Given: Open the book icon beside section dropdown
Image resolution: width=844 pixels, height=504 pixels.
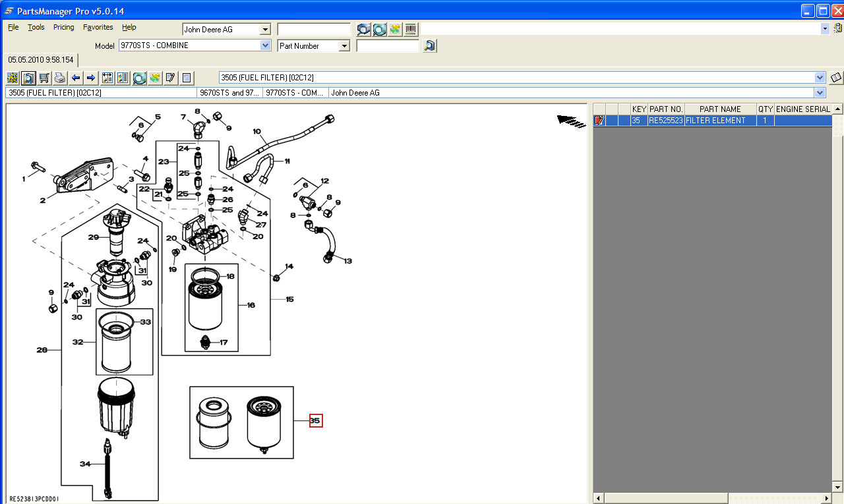Looking at the screenshot, I should click(x=836, y=78).
